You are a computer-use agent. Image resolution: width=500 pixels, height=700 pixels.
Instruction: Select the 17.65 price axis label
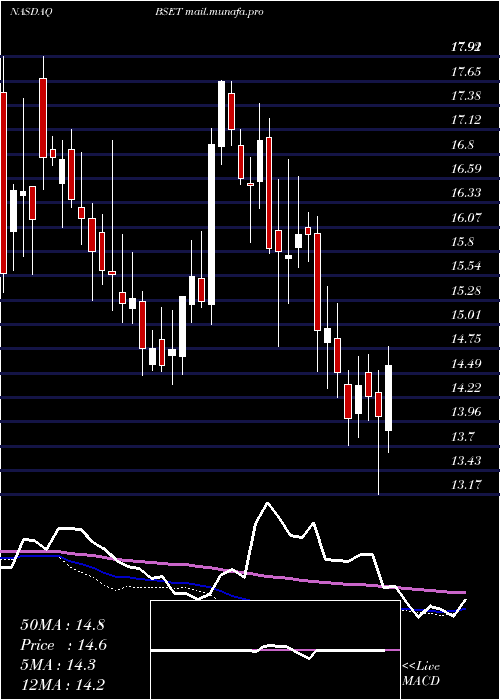click(466, 71)
